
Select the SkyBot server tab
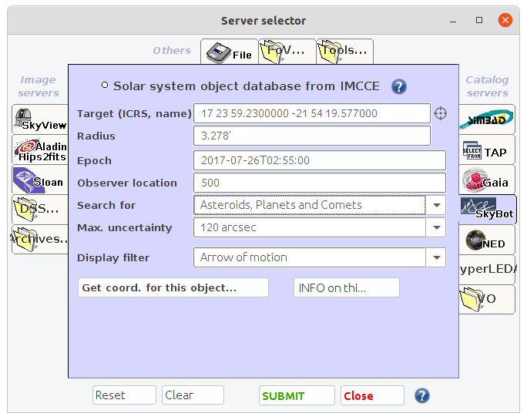488,210
